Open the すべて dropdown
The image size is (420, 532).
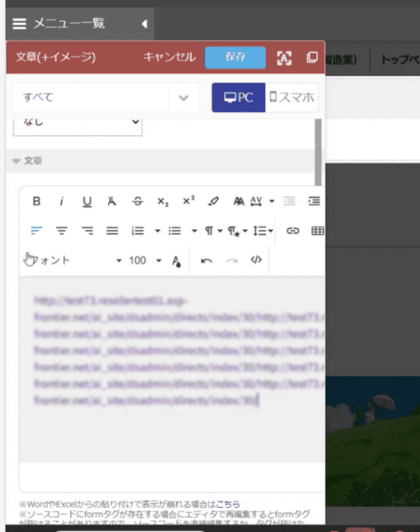point(105,97)
